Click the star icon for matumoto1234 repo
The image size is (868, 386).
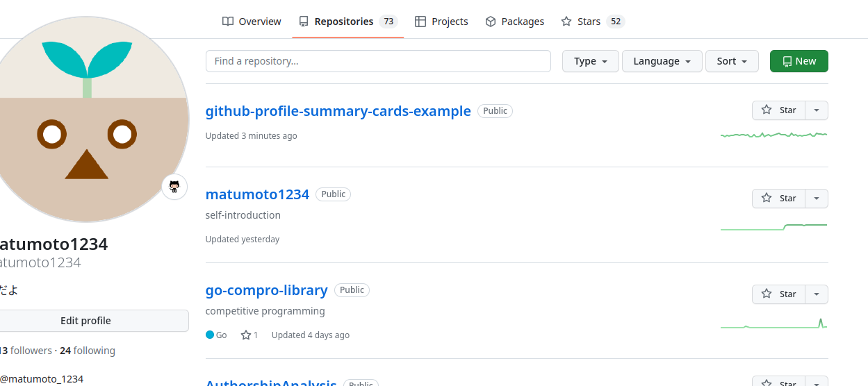[767, 198]
